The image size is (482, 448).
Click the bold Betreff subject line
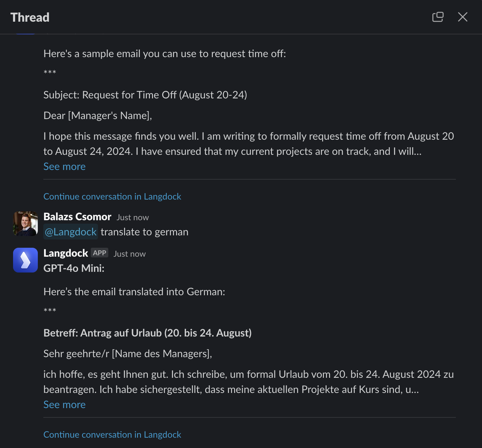pyautogui.click(x=147, y=333)
